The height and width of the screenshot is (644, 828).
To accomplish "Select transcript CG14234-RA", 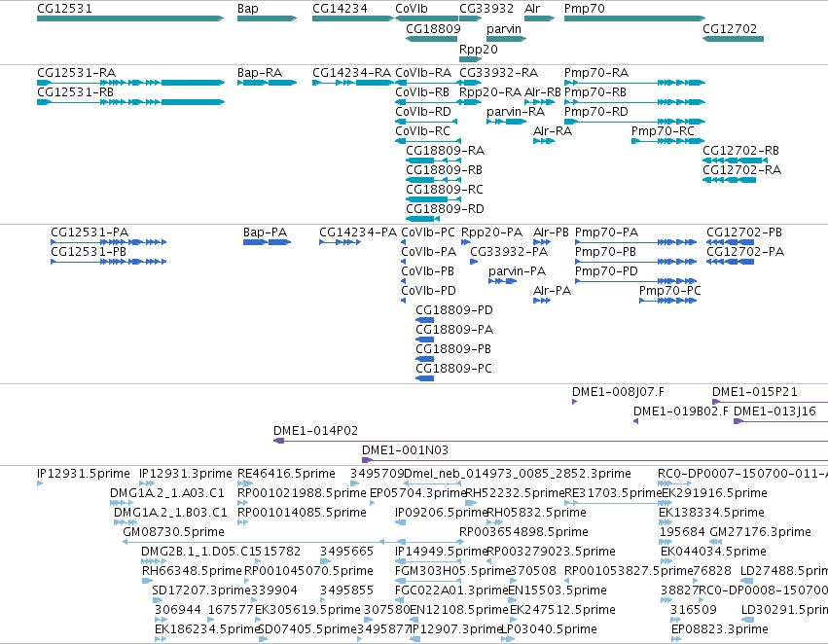I will click(x=353, y=83).
